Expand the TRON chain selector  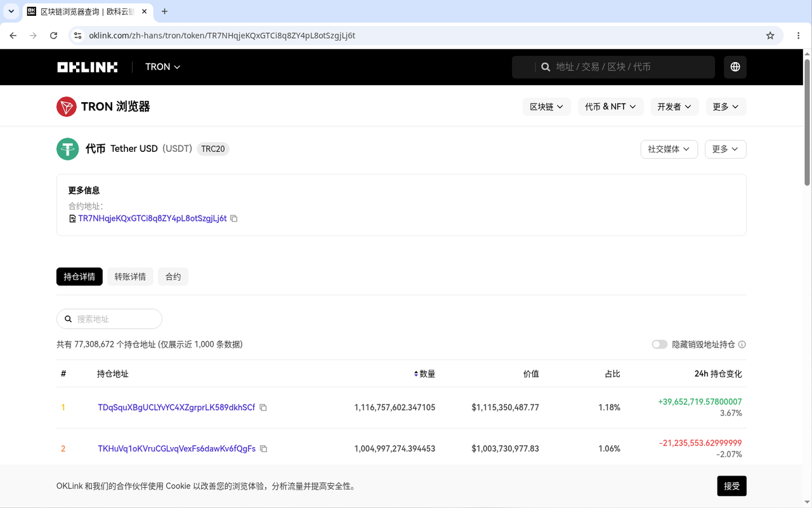163,67
